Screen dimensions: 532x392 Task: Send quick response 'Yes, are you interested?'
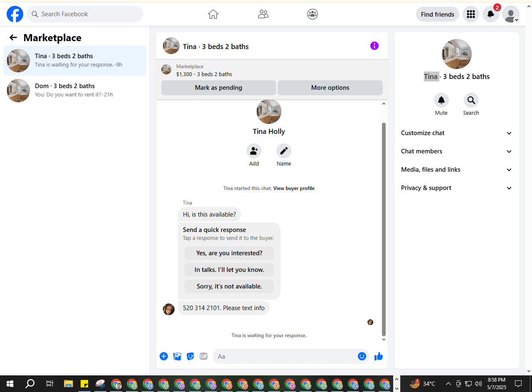(229, 253)
